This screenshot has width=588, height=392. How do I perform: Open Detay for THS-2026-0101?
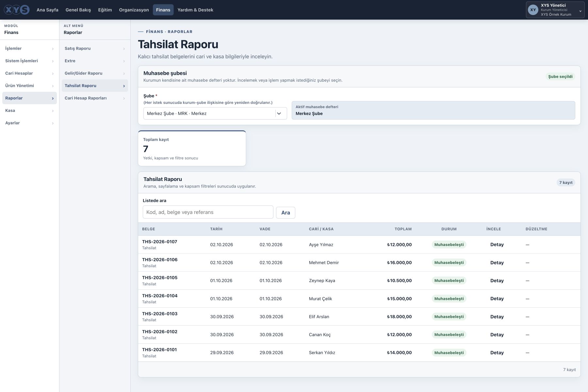(x=497, y=352)
